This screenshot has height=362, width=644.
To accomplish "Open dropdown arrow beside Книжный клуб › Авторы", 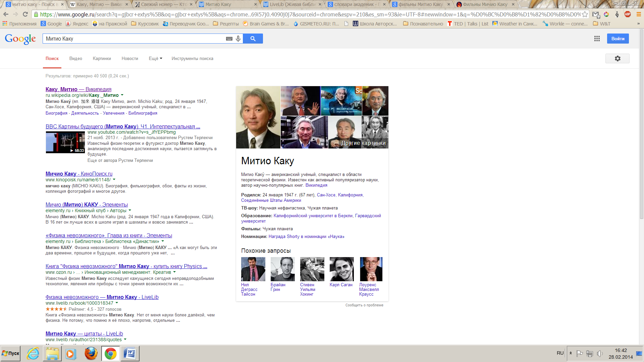I will coord(130,210).
